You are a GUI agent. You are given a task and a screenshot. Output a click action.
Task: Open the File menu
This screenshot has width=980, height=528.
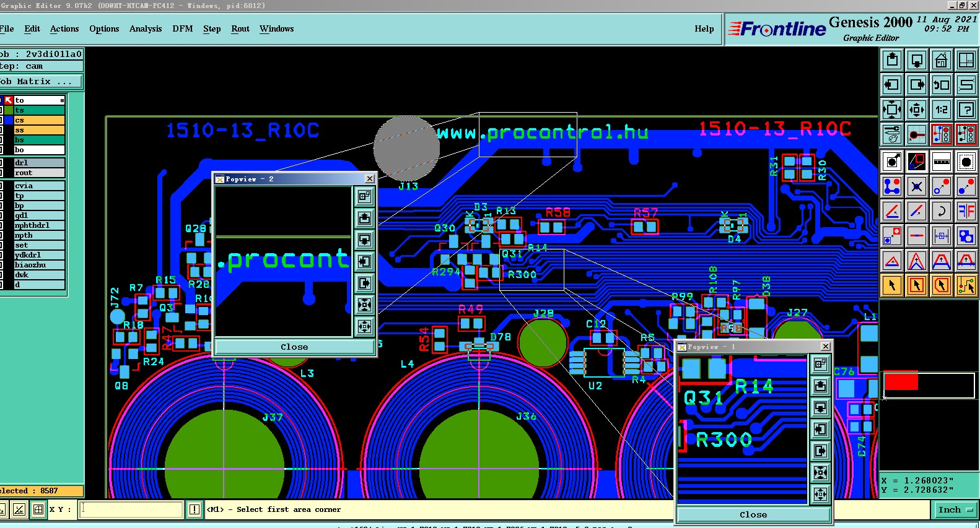point(7,28)
